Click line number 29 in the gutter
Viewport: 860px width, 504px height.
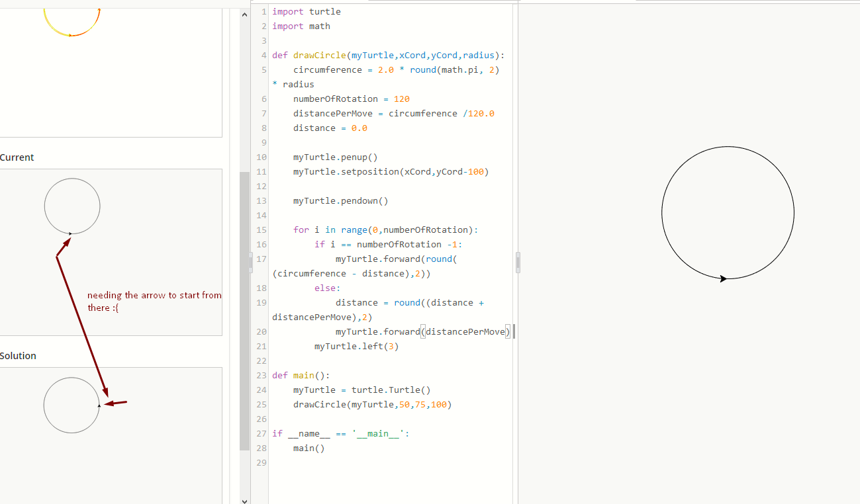pos(261,463)
